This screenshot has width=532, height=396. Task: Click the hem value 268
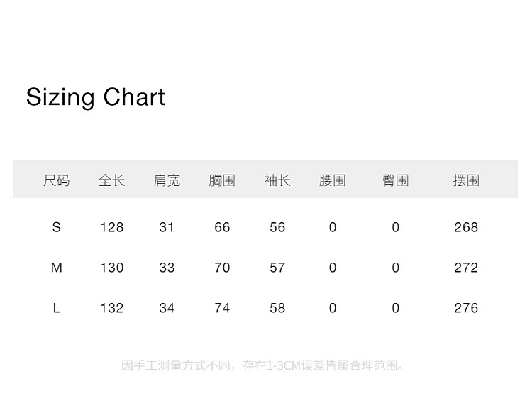[466, 227]
